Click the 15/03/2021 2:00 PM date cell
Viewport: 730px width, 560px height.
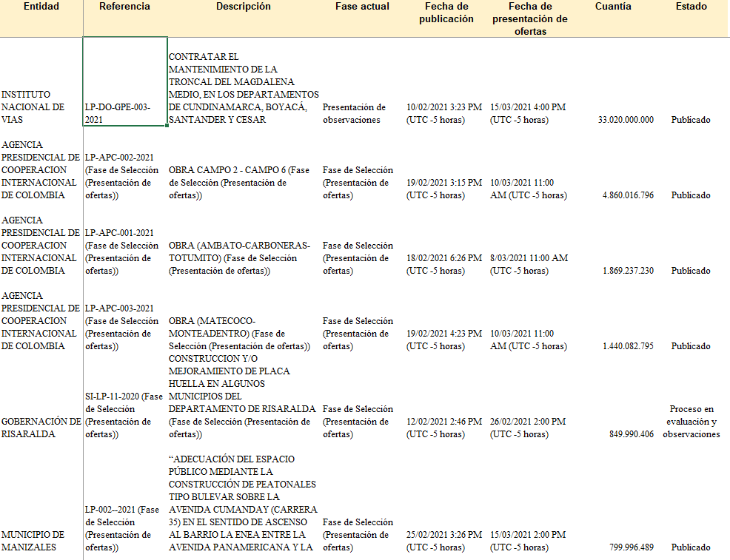coord(528,541)
